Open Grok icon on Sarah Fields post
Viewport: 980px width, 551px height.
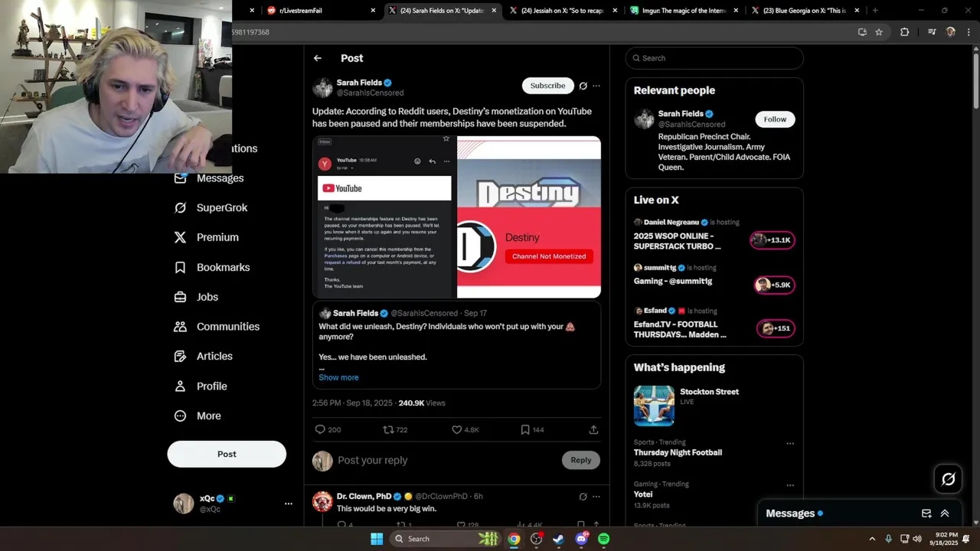(583, 86)
